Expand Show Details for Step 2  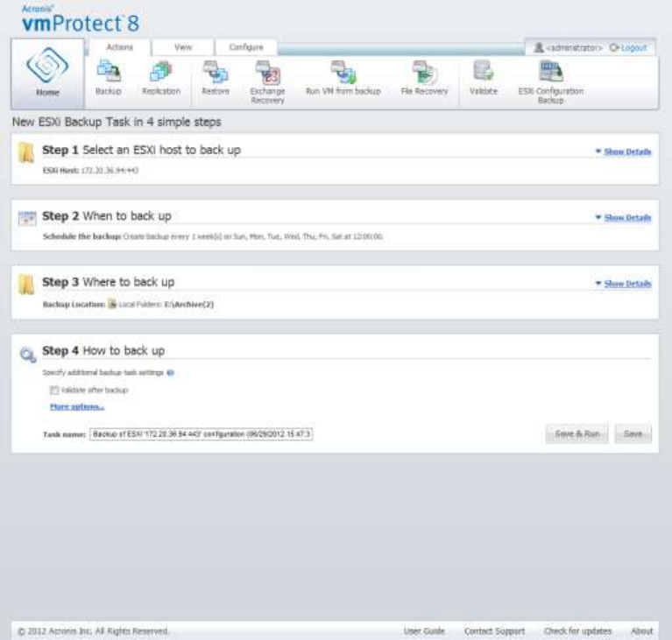pyautogui.click(x=627, y=218)
